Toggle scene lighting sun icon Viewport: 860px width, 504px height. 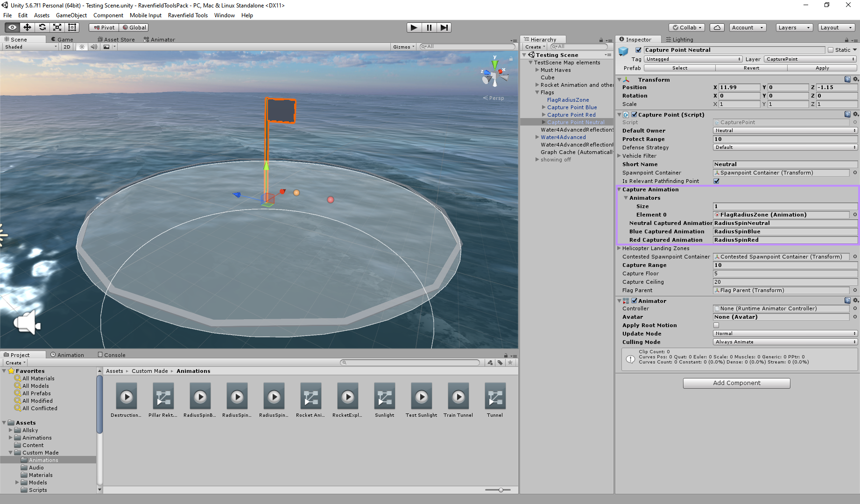82,47
